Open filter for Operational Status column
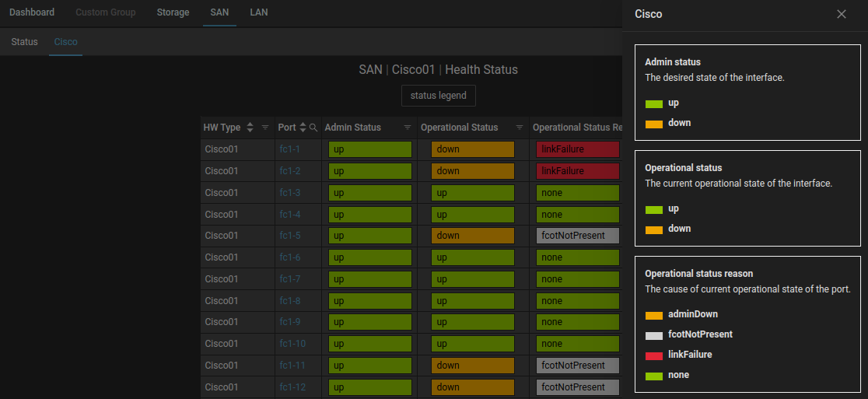868x399 pixels. tap(520, 128)
